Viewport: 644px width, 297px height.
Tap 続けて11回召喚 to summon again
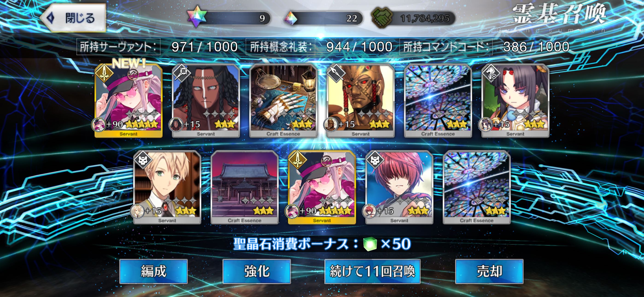(372, 271)
